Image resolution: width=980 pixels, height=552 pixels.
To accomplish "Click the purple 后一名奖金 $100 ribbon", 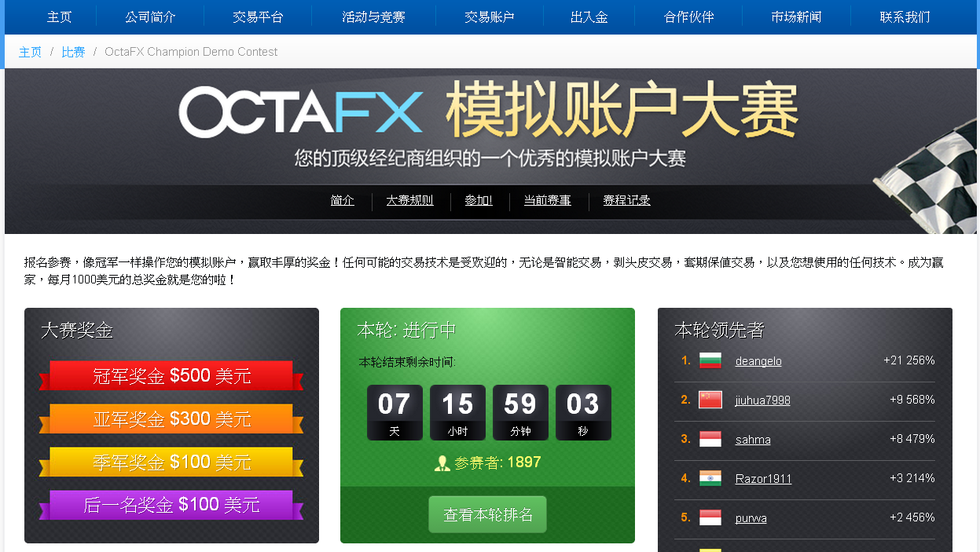I will coord(171,505).
